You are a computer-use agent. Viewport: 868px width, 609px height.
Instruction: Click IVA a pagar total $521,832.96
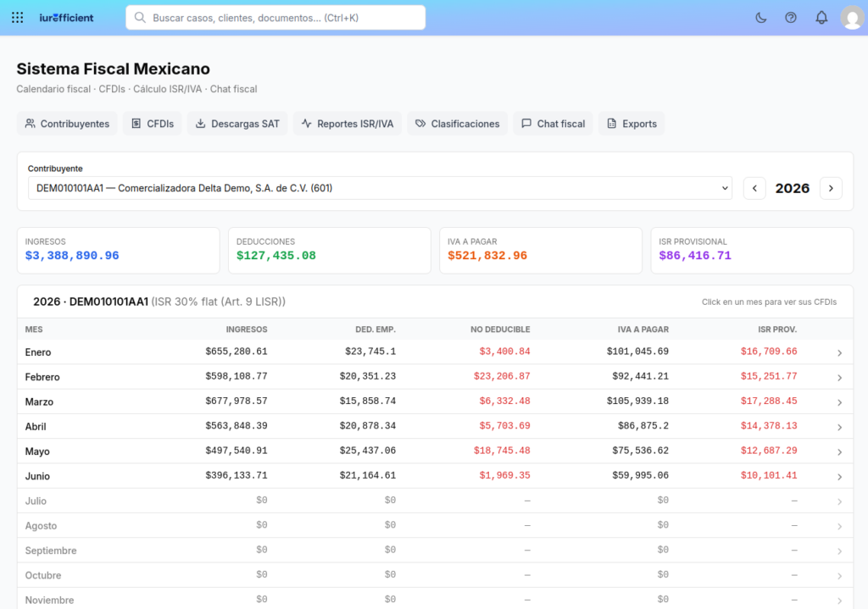pos(487,256)
